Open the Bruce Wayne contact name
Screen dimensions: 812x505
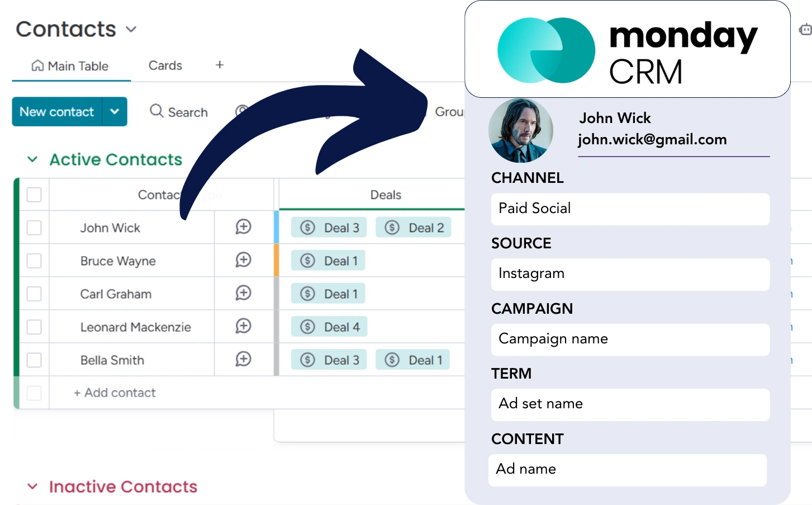(x=118, y=261)
